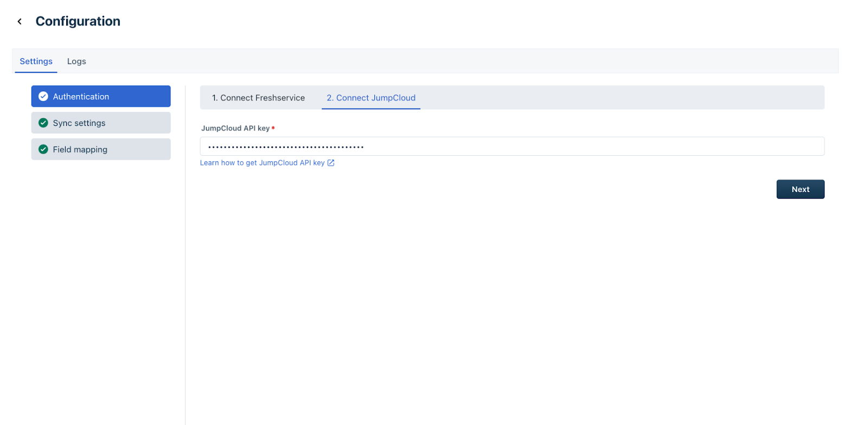This screenshot has height=425, width=868.
Task: Click the Sync settings check mark icon
Action: 43,123
